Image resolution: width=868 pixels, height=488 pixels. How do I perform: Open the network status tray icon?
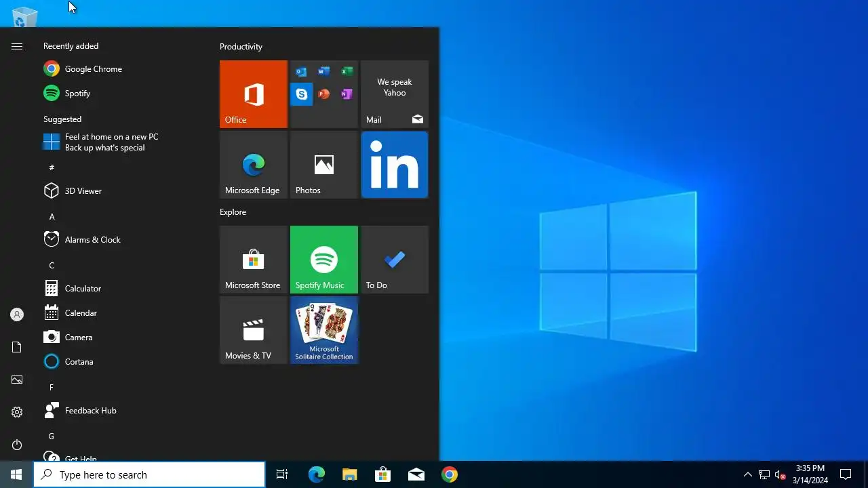[764, 474]
